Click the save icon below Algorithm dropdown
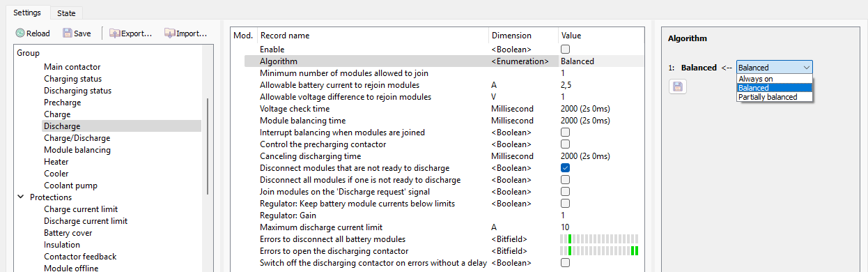This screenshot has height=272, width=868. point(677,86)
